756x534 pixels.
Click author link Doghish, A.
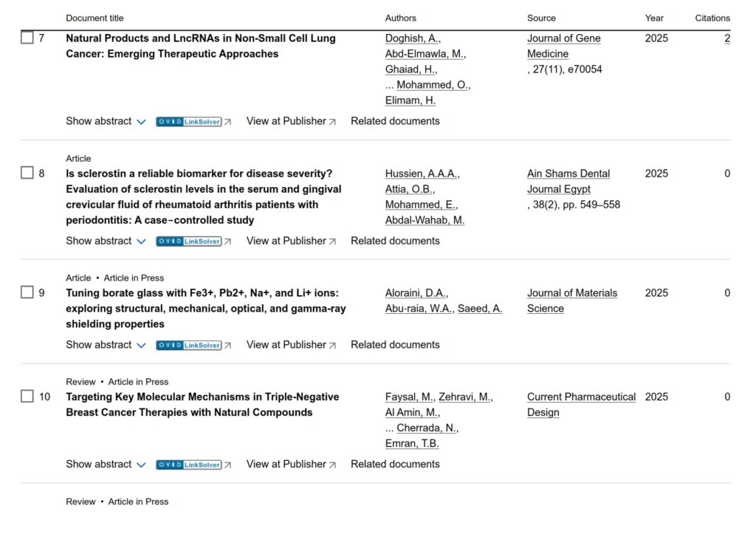pos(413,38)
